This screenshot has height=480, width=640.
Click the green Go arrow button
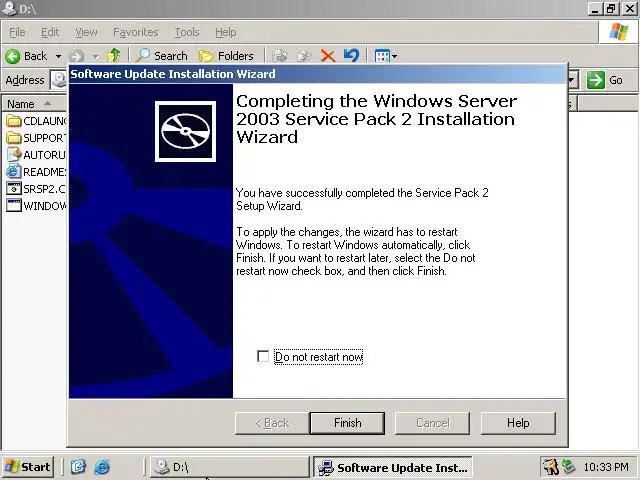click(596, 80)
